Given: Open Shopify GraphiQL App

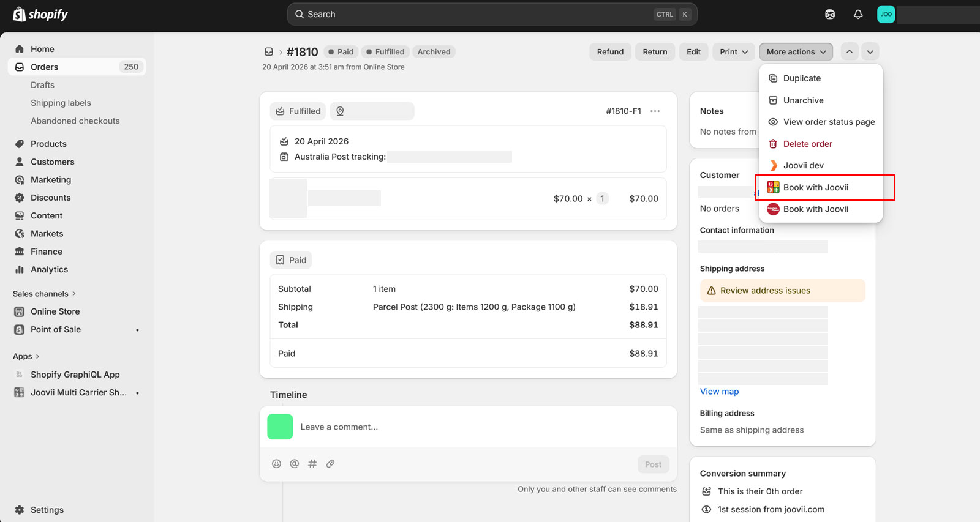Looking at the screenshot, I should click(x=77, y=375).
